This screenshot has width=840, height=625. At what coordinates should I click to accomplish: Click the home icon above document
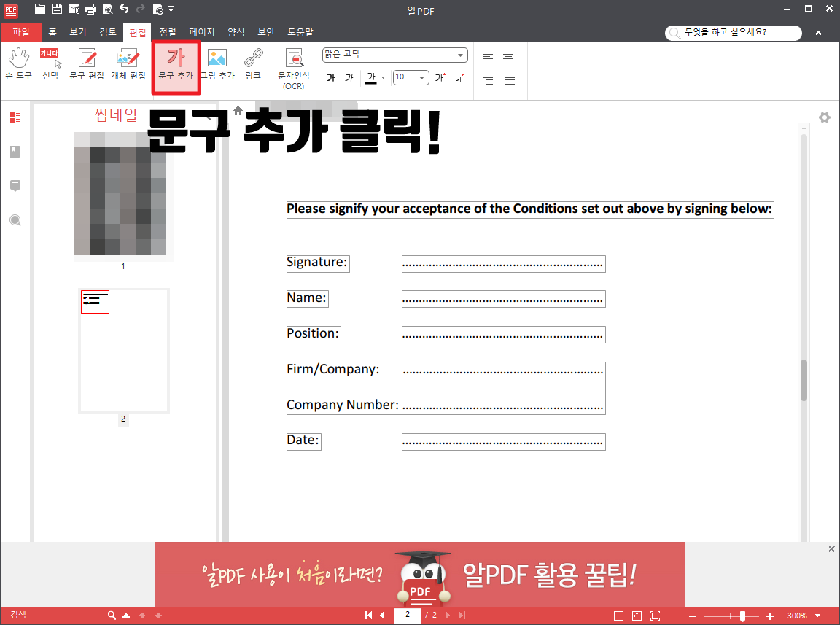[x=238, y=110]
